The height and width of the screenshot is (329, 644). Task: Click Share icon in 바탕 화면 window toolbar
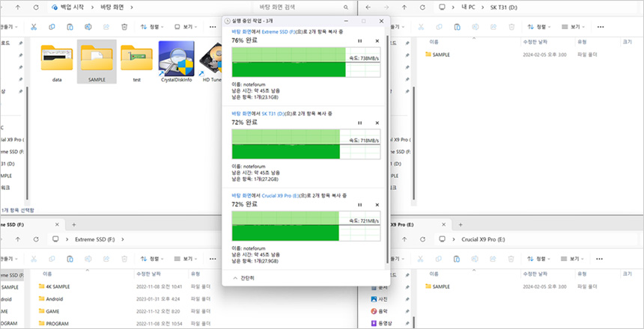click(106, 27)
